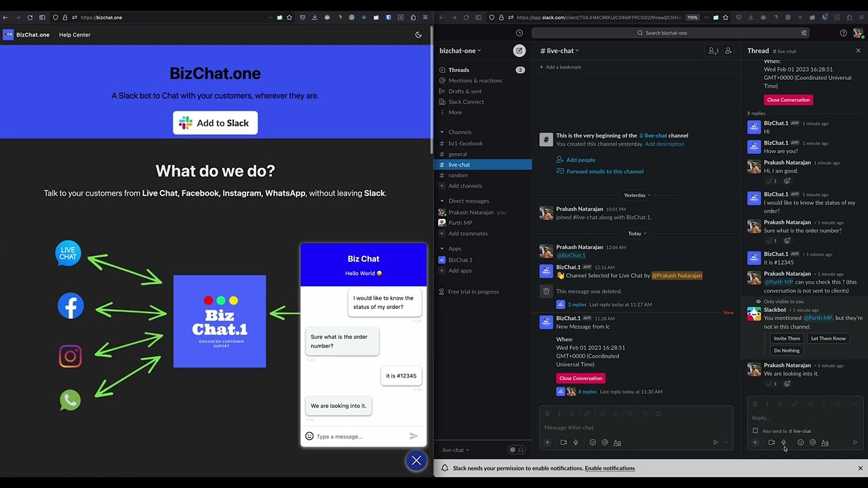Toggle formatting Aa in main message composer
This screenshot has height=488, width=868.
(617, 443)
